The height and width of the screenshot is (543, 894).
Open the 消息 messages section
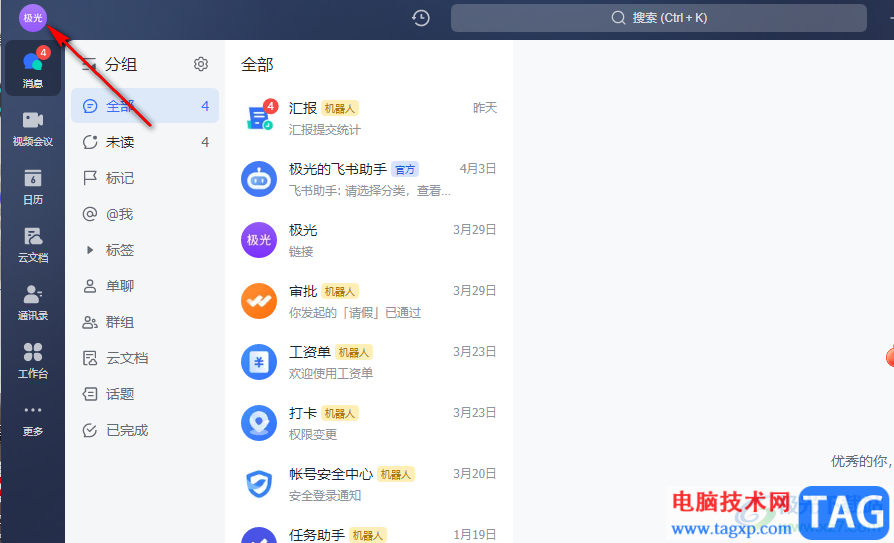pyautogui.click(x=32, y=68)
